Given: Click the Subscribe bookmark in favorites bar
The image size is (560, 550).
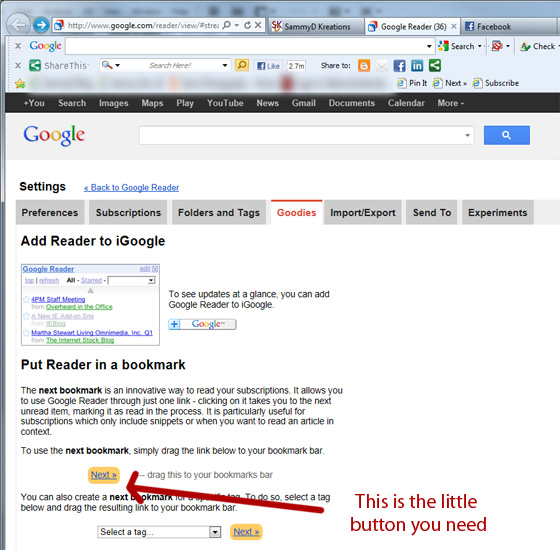Looking at the screenshot, I should [496, 83].
